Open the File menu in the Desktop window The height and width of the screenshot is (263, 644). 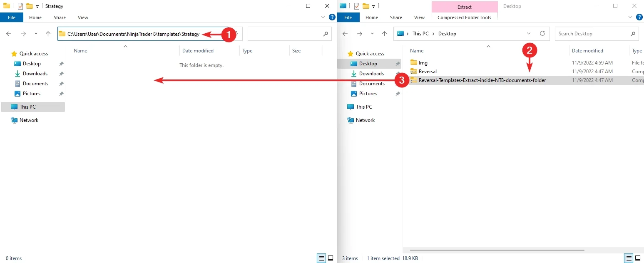[348, 17]
